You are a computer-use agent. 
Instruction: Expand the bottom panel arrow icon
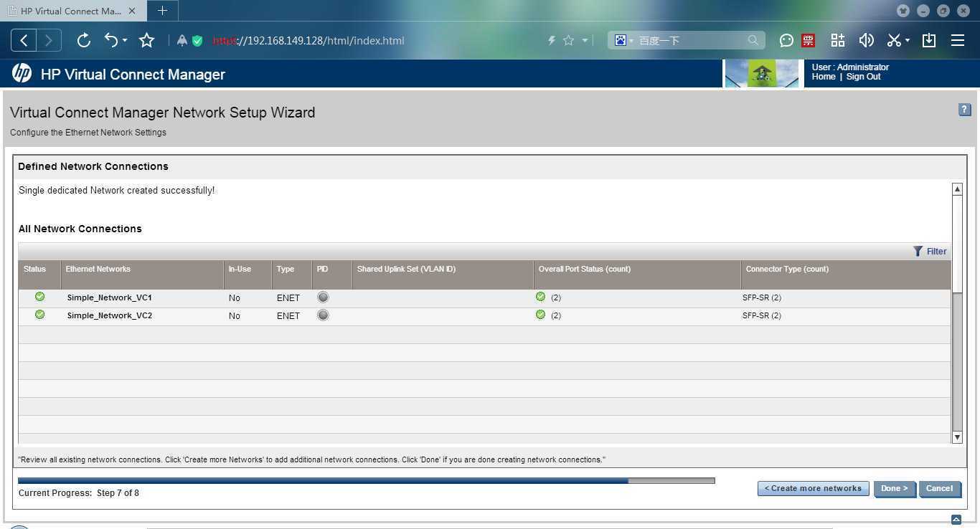pos(956,520)
